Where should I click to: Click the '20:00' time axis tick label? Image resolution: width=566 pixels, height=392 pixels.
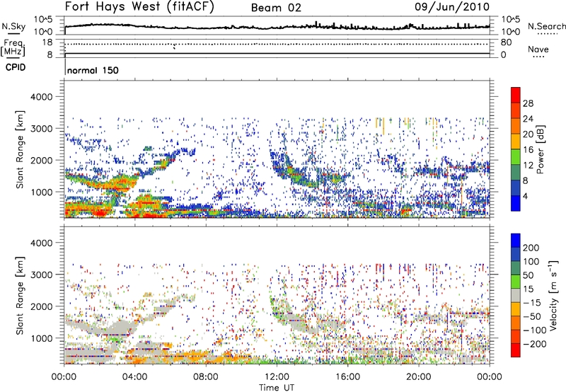[x=418, y=377]
